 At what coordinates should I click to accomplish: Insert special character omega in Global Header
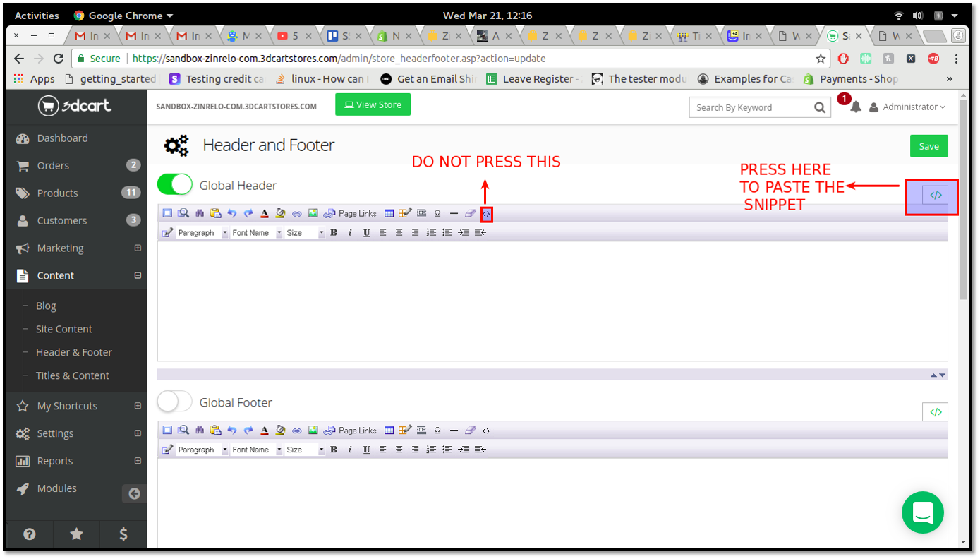(437, 213)
